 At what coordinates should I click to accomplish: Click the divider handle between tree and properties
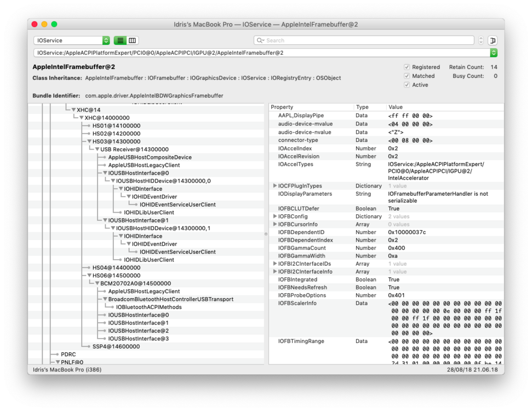pos(266,233)
